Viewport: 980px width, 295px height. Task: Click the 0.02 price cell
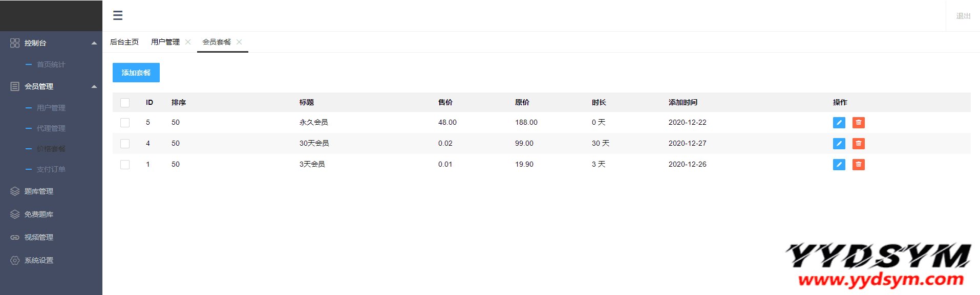tap(445, 143)
